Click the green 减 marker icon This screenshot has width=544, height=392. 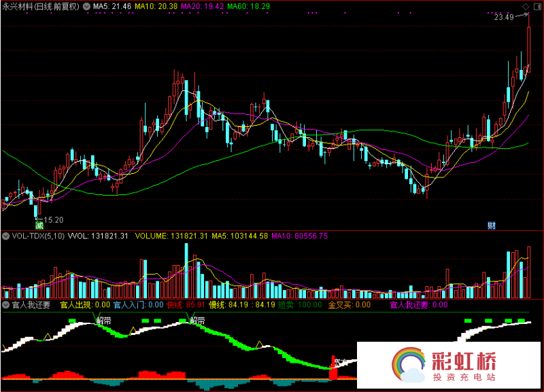(39, 225)
